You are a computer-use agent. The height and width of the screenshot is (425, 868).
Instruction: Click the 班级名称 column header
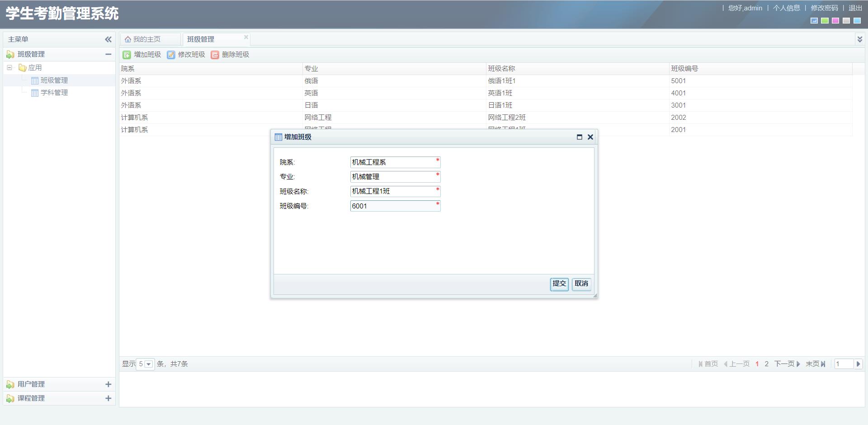click(578, 69)
